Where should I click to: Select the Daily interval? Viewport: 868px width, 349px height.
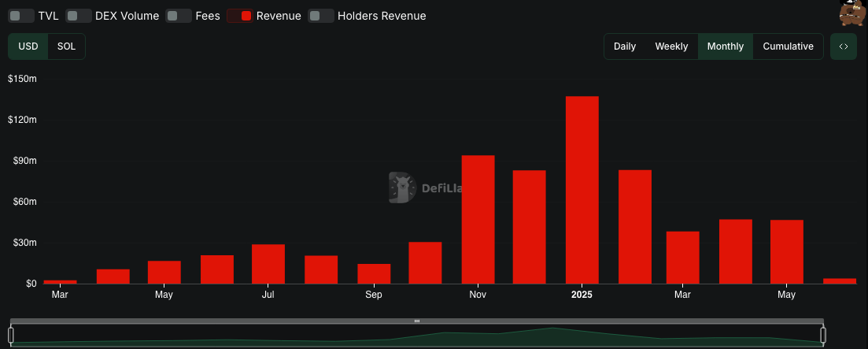point(625,46)
